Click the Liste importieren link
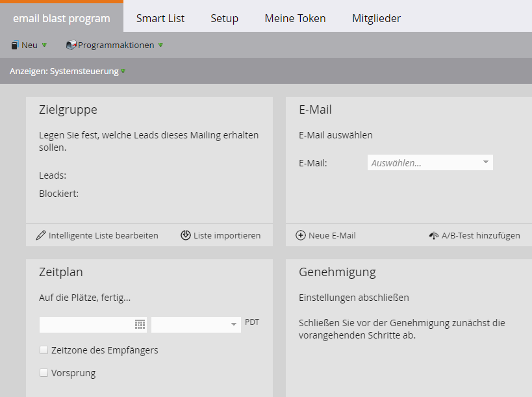This screenshot has height=397, width=532. 227,235
